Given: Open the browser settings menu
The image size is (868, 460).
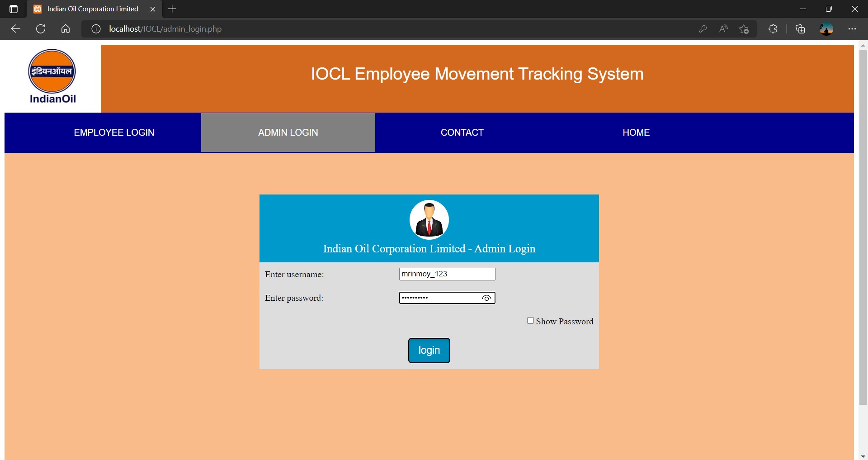Looking at the screenshot, I should tap(853, 28).
